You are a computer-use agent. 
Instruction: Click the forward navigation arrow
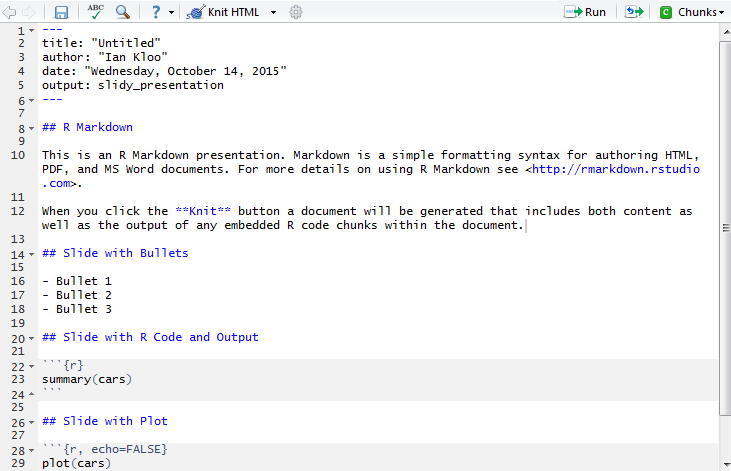tap(28, 12)
